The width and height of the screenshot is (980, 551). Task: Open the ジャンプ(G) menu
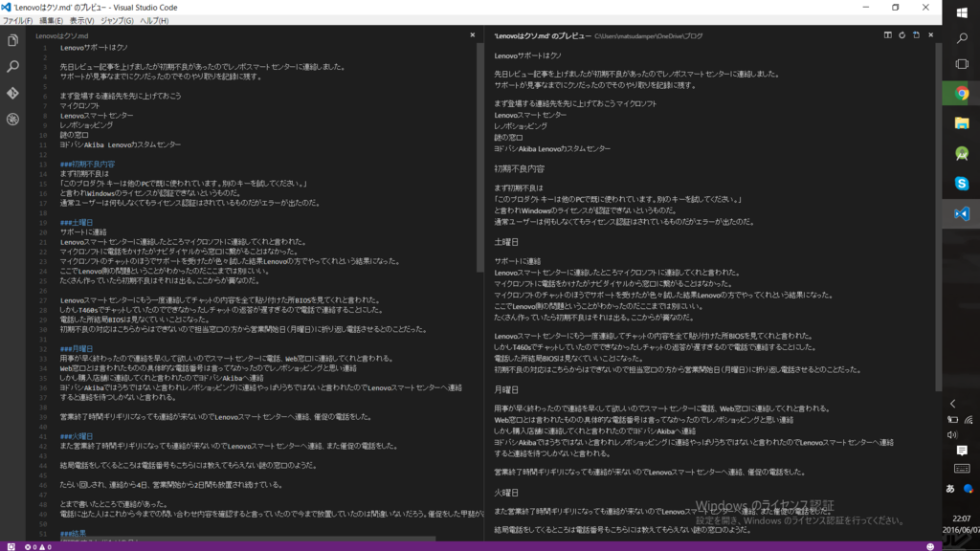click(x=117, y=21)
